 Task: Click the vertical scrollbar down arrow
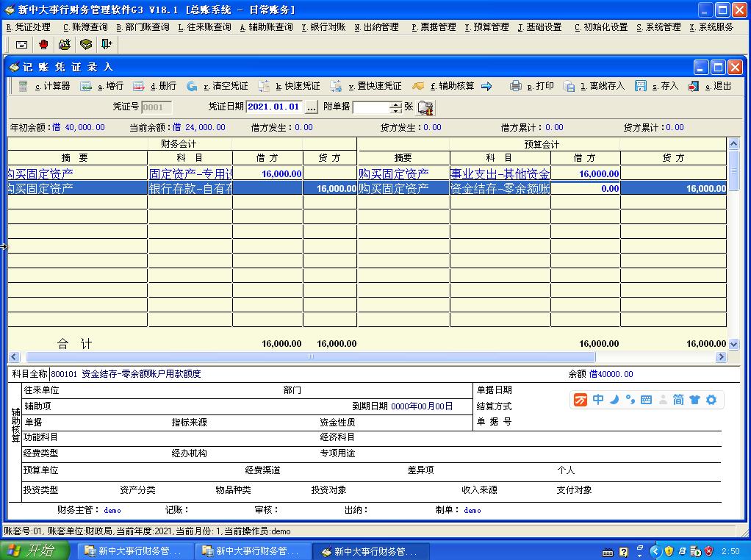733,344
